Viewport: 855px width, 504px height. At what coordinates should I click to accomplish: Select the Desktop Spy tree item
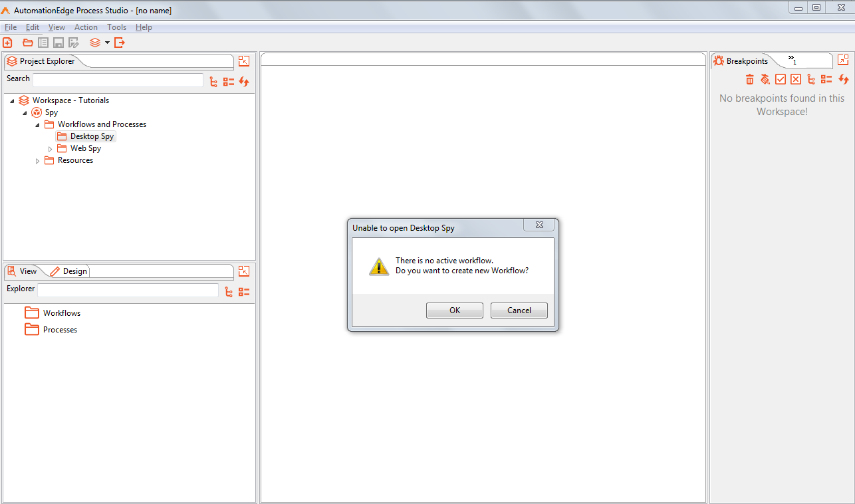[92, 136]
